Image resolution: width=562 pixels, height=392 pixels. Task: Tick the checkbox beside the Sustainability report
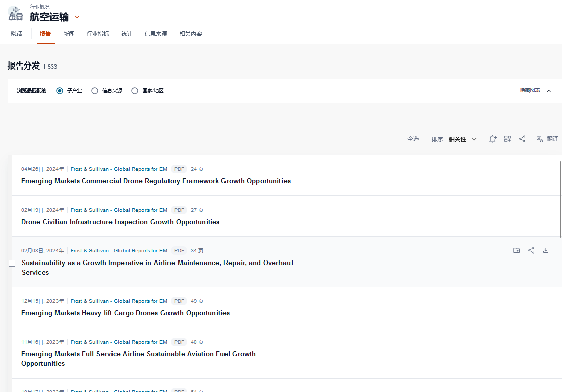click(12, 263)
